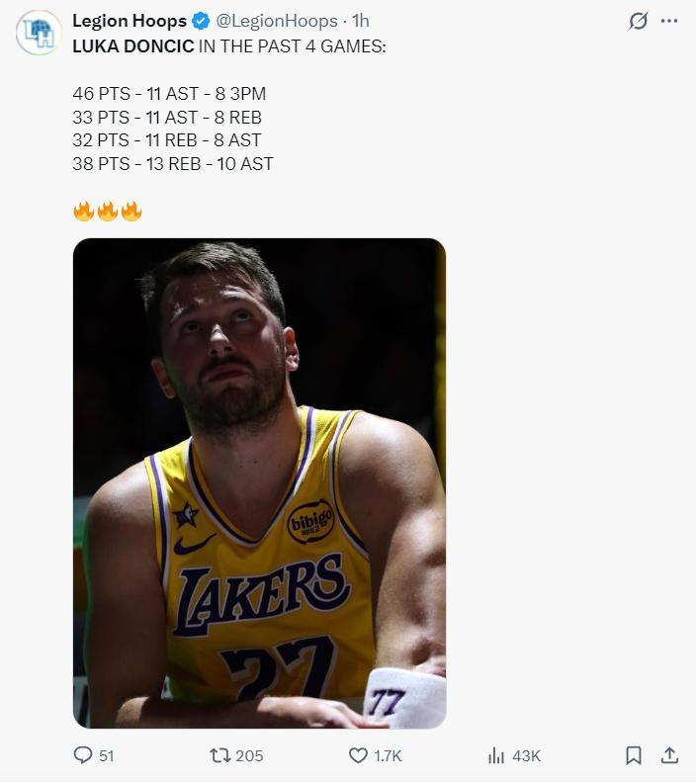Open the Lakers jersey photo
The image size is (696, 784).
click(259, 482)
